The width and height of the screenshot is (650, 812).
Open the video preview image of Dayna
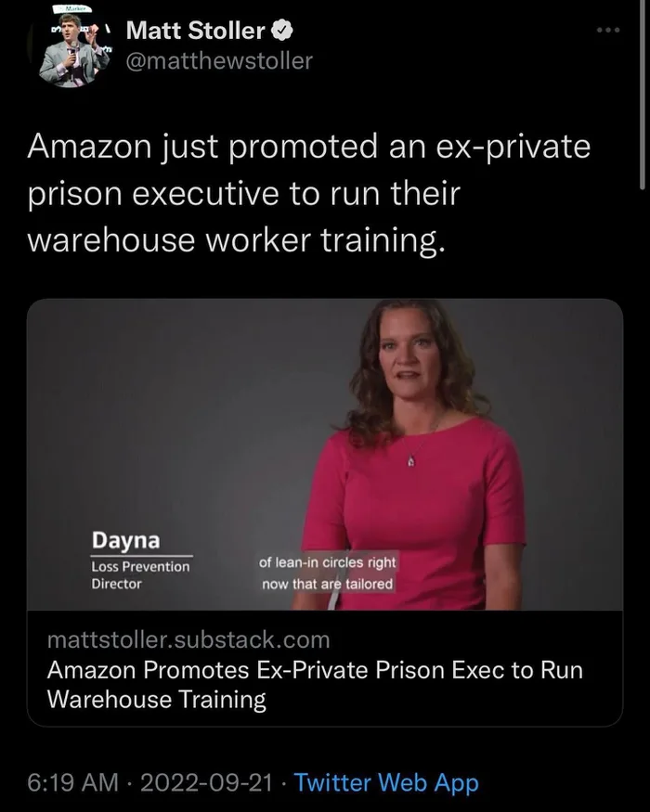coord(324,455)
